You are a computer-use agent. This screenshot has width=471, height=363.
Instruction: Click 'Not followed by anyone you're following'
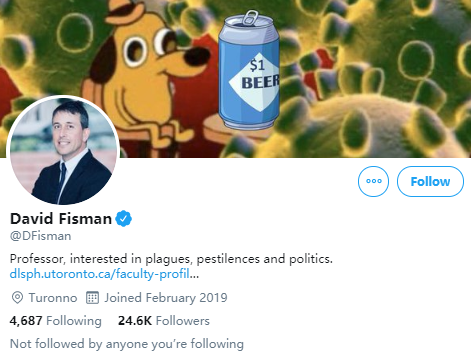[127, 344]
